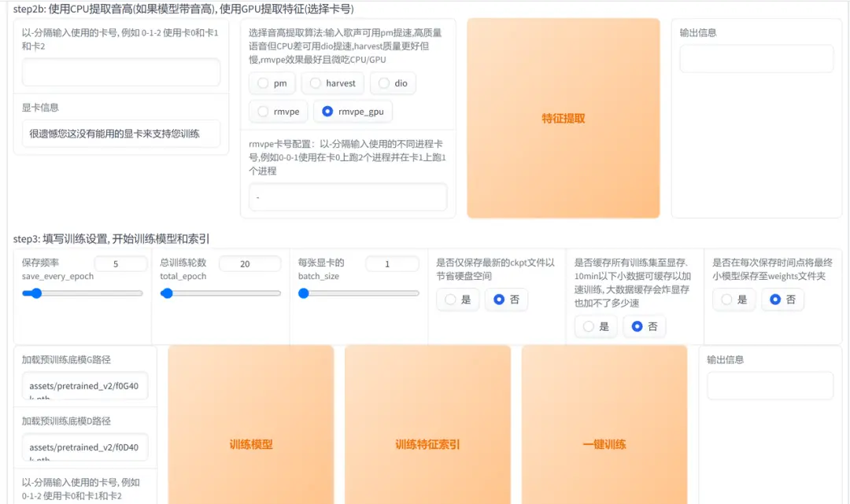The height and width of the screenshot is (504, 850).
Task: Choose 否 for saving small model to weights
Action: pos(783,300)
